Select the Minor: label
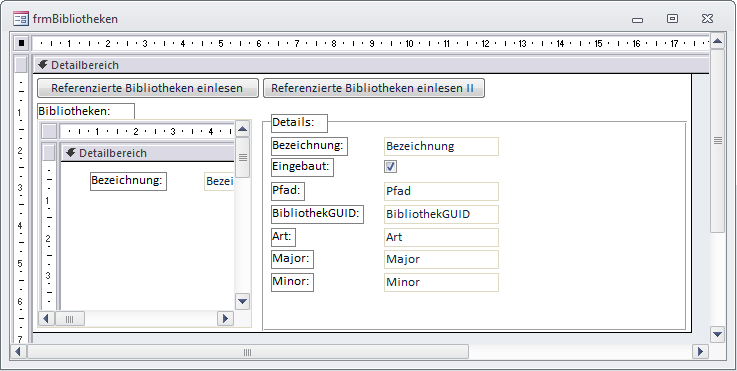This screenshot has width=737, height=371. click(292, 282)
